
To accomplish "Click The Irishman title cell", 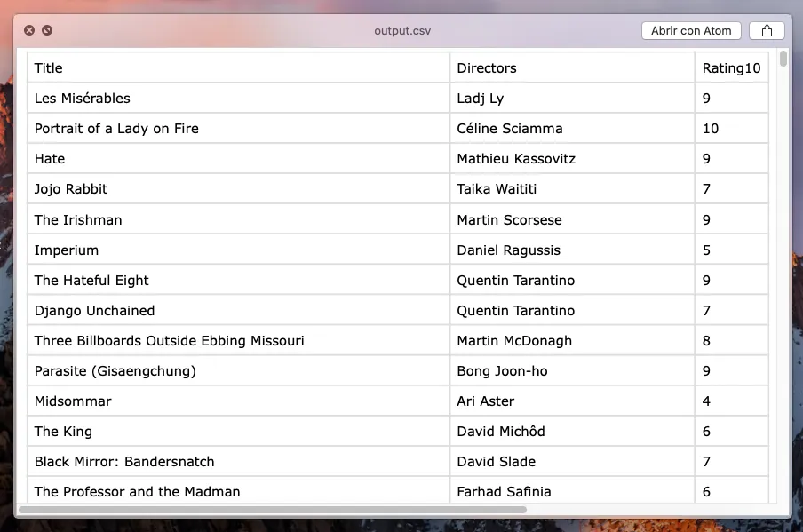I will [x=239, y=219].
